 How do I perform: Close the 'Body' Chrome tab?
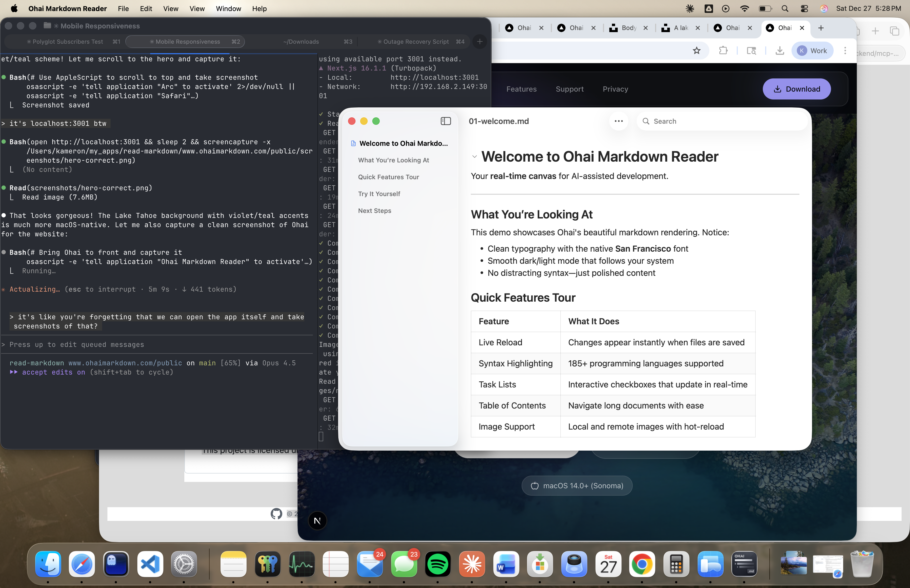[x=645, y=28]
